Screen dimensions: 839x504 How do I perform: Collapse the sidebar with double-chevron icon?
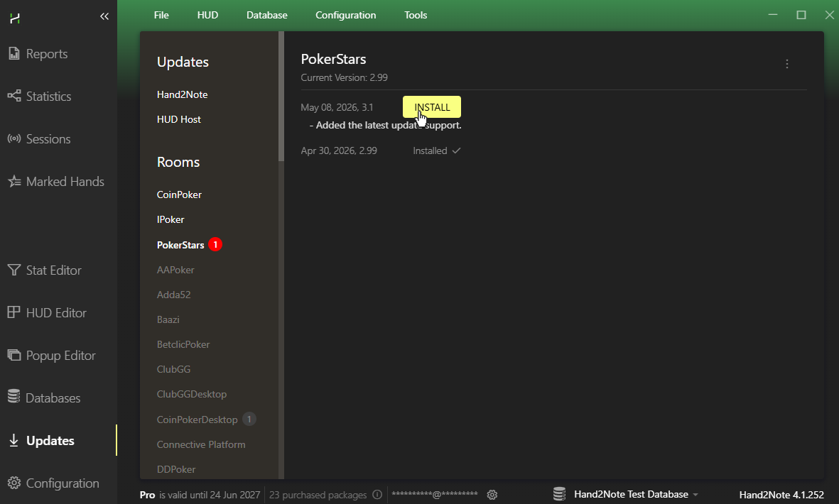coord(104,16)
